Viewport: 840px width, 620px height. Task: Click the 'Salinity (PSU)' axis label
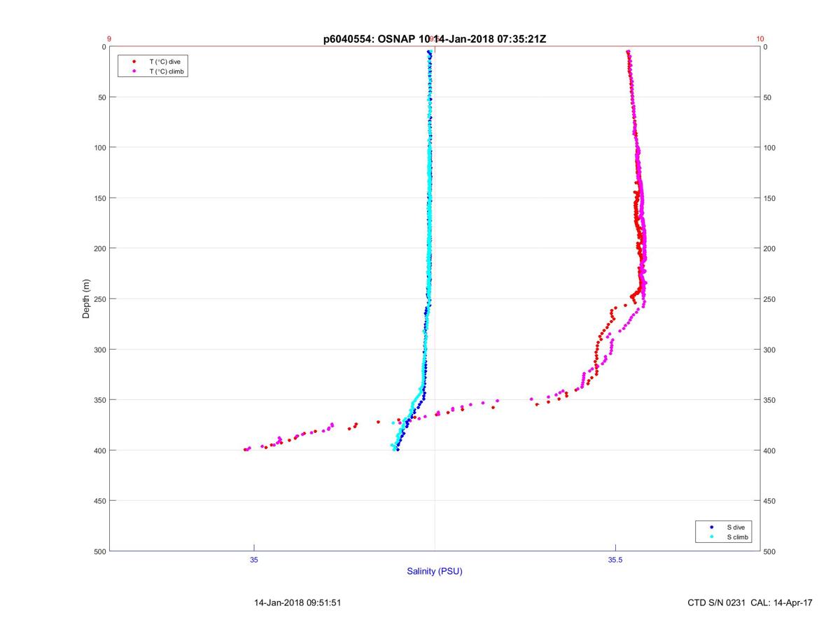(x=435, y=571)
